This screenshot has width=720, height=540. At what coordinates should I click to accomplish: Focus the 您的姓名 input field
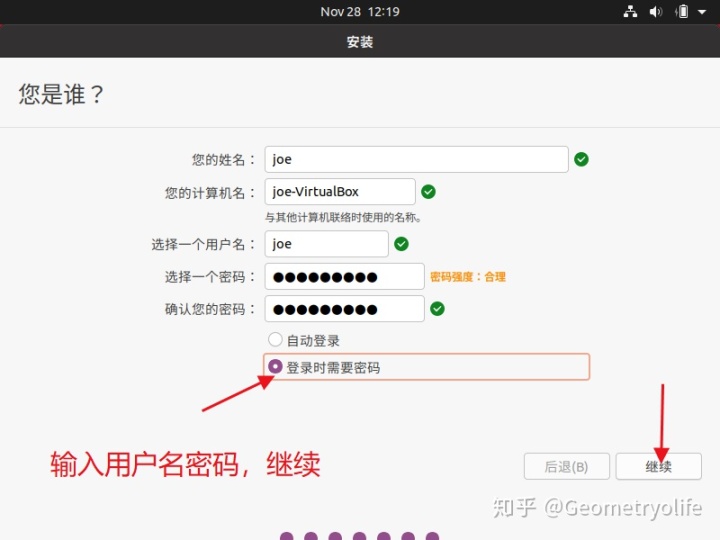click(416, 159)
